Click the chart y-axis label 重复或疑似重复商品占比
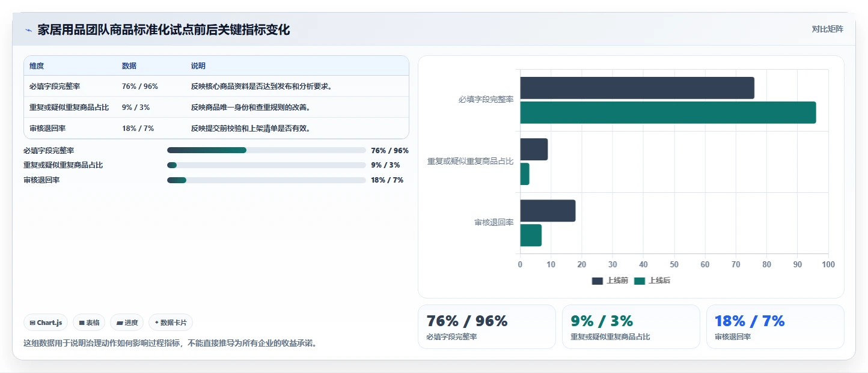868x373 pixels. point(471,162)
